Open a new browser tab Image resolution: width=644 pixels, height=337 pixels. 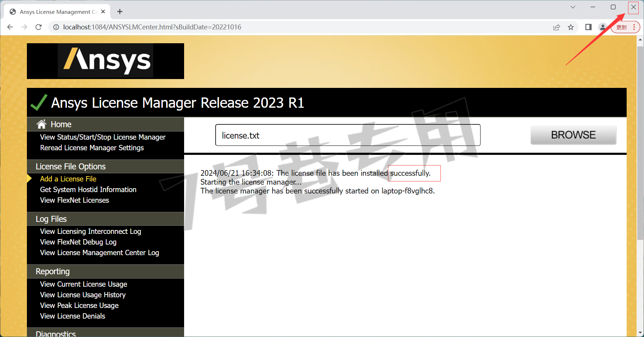click(120, 12)
